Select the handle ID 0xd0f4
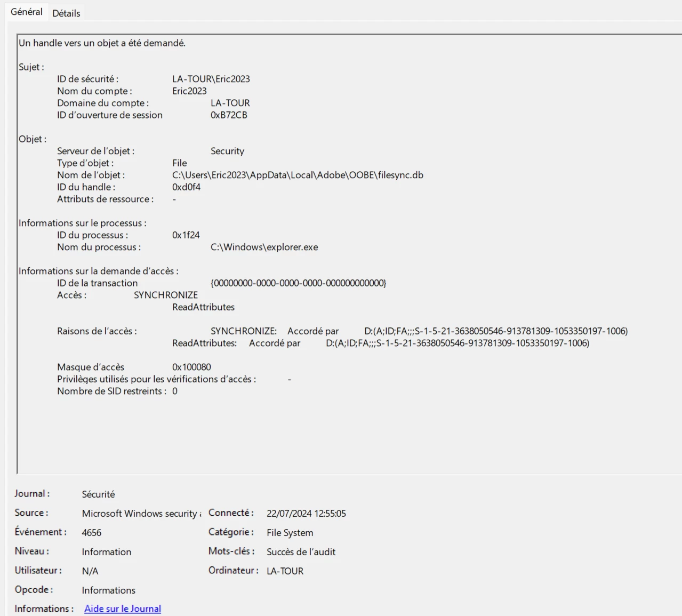The image size is (682, 616). pos(186,187)
